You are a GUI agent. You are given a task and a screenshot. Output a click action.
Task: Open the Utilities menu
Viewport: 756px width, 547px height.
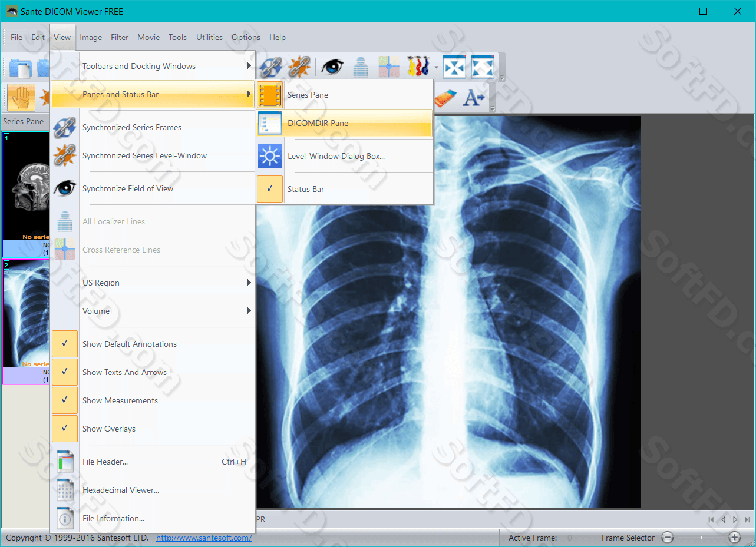click(209, 37)
